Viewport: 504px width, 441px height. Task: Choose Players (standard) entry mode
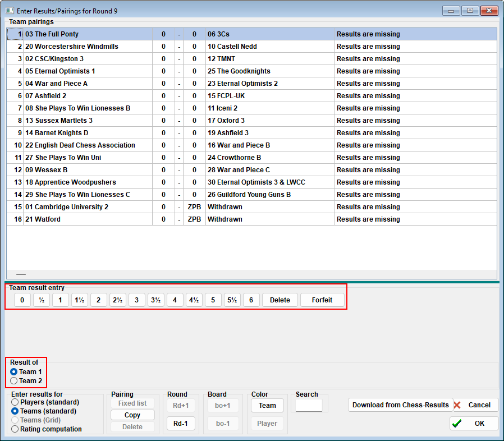(x=15, y=402)
